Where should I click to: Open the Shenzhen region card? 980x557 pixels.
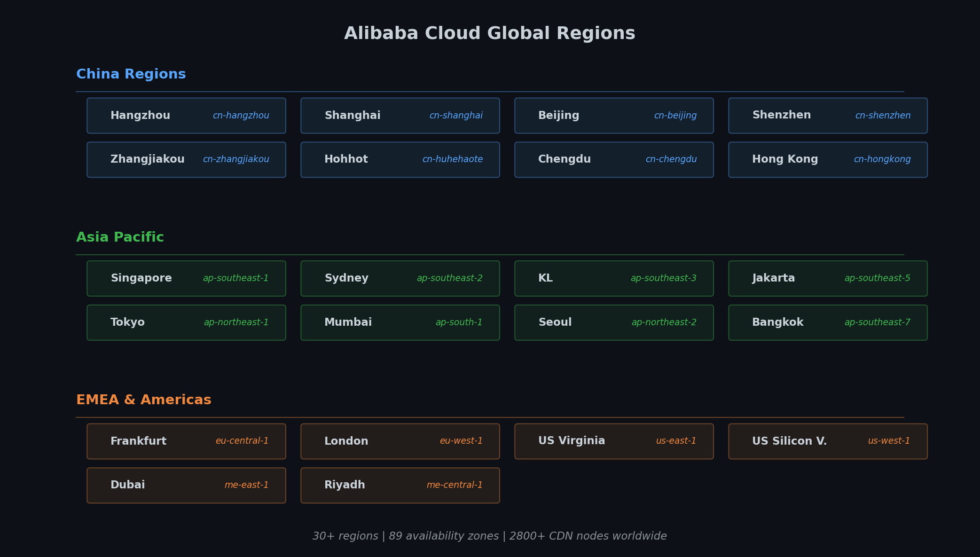(x=828, y=116)
